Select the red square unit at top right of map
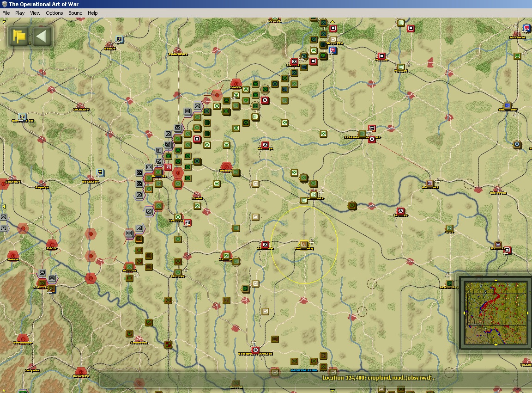This screenshot has width=532, height=393. tap(411, 29)
